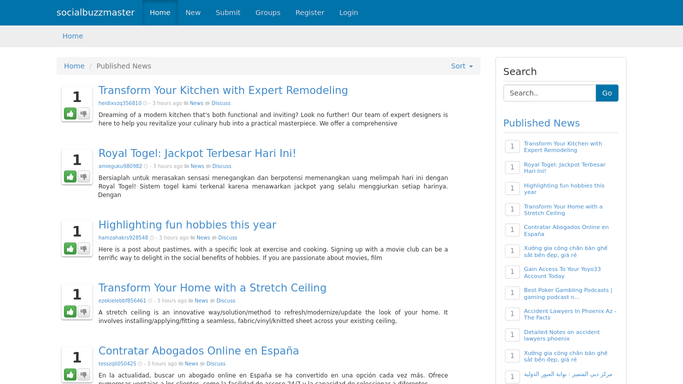Open sidebar link Gain Access To Your Yoyo33
The width and height of the screenshot is (683, 384).
tap(562, 273)
